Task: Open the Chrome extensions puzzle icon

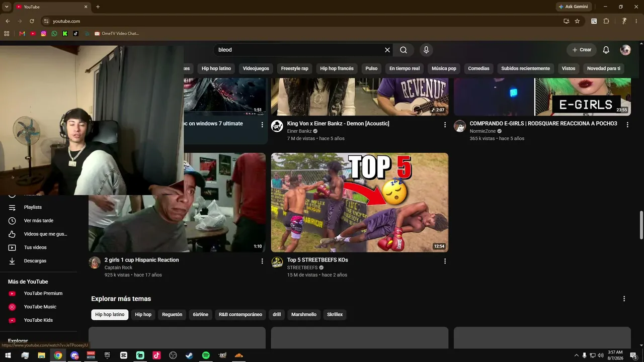Action: coord(606,21)
